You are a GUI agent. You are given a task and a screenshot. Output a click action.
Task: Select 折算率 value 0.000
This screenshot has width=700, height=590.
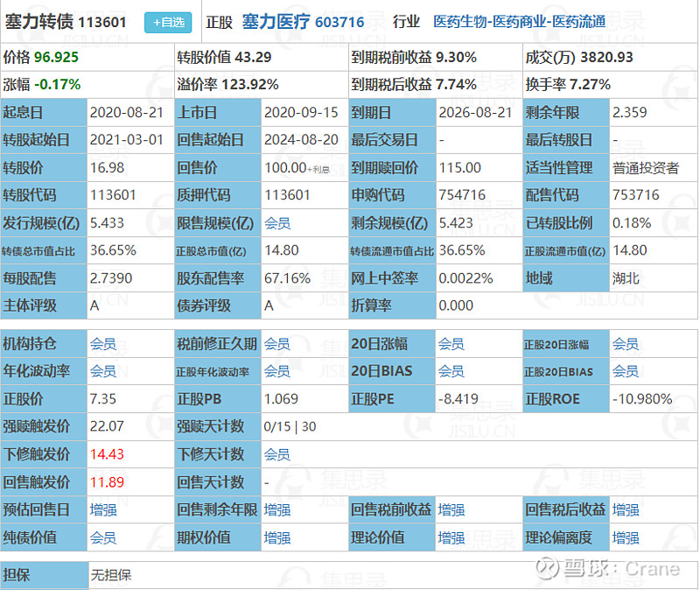tap(456, 306)
